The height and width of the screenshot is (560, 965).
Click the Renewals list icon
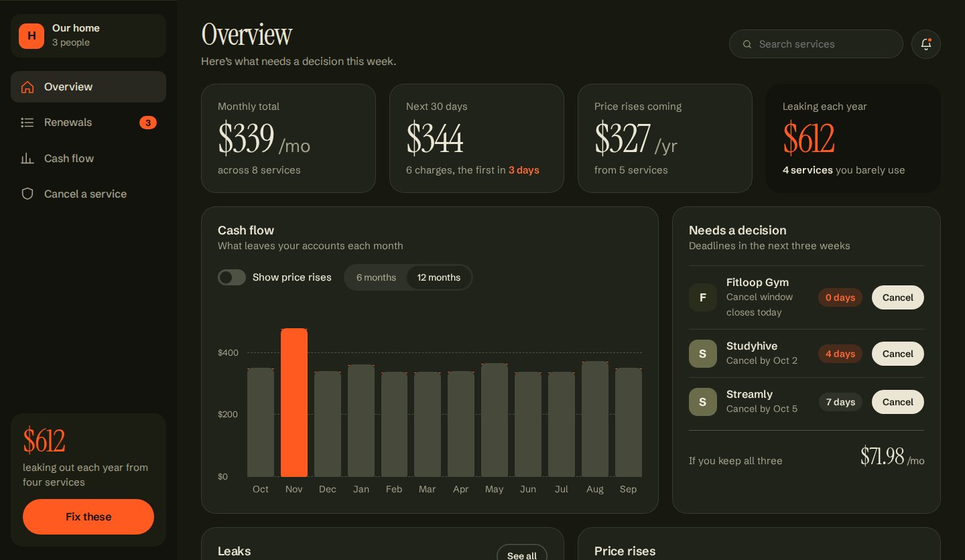coord(27,123)
